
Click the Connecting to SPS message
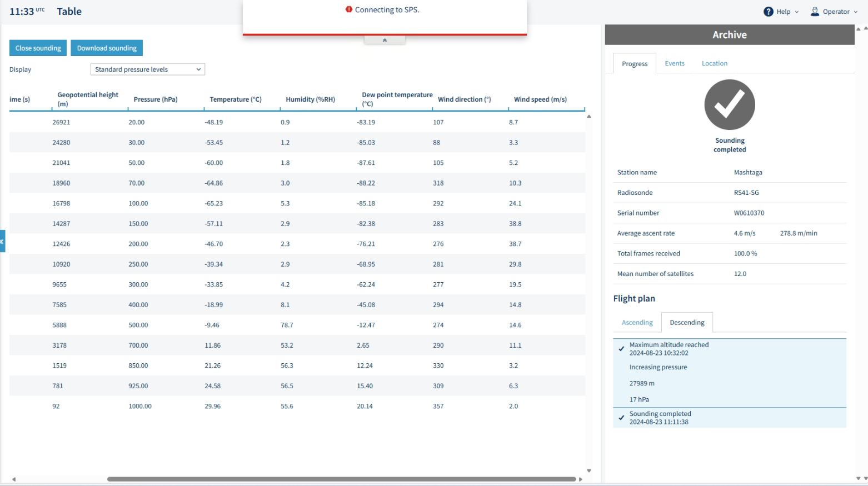[387, 9]
